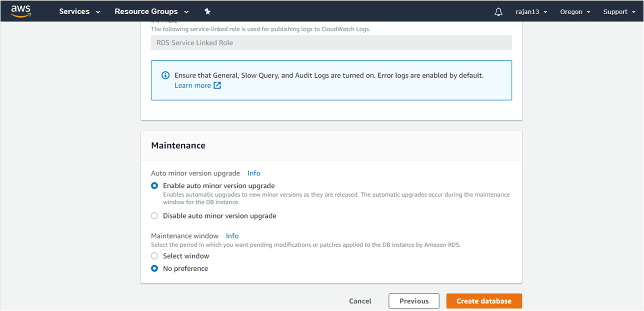
Task: Click the AWS logo home icon
Action: pyautogui.click(x=21, y=11)
